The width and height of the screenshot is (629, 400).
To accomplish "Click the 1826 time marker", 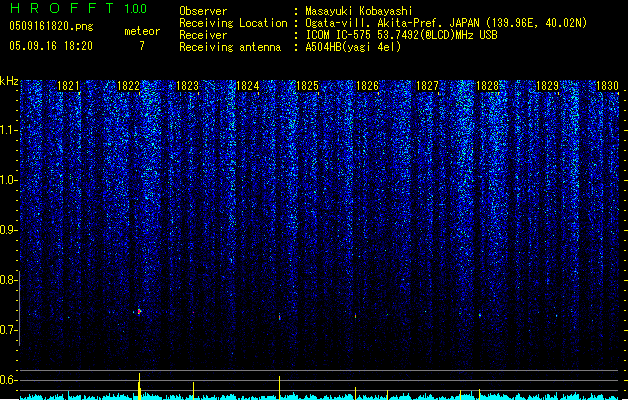I will [367, 86].
